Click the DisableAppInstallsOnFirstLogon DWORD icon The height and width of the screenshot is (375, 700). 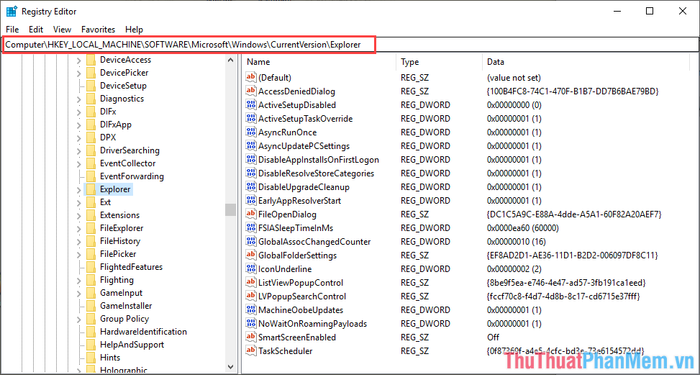point(251,159)
